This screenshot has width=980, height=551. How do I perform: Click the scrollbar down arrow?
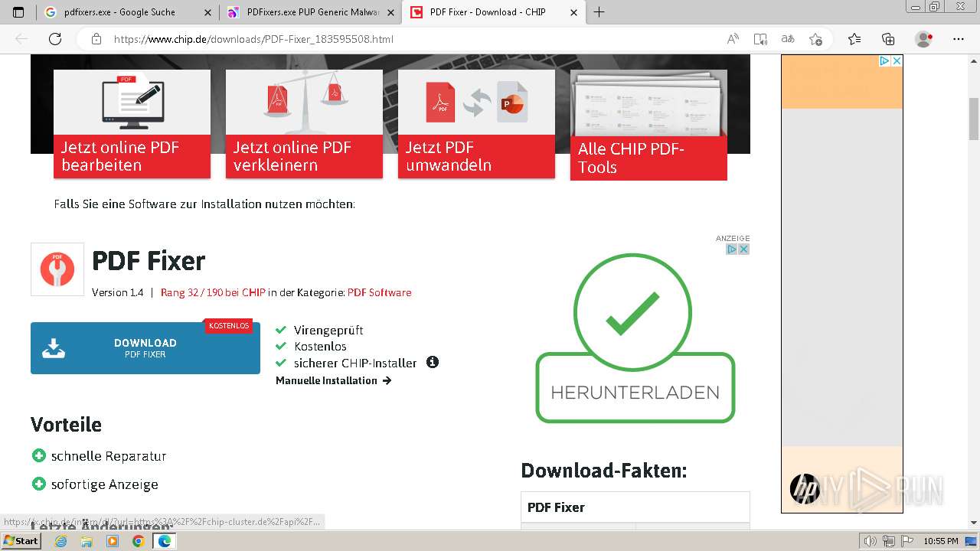(974, 523)
